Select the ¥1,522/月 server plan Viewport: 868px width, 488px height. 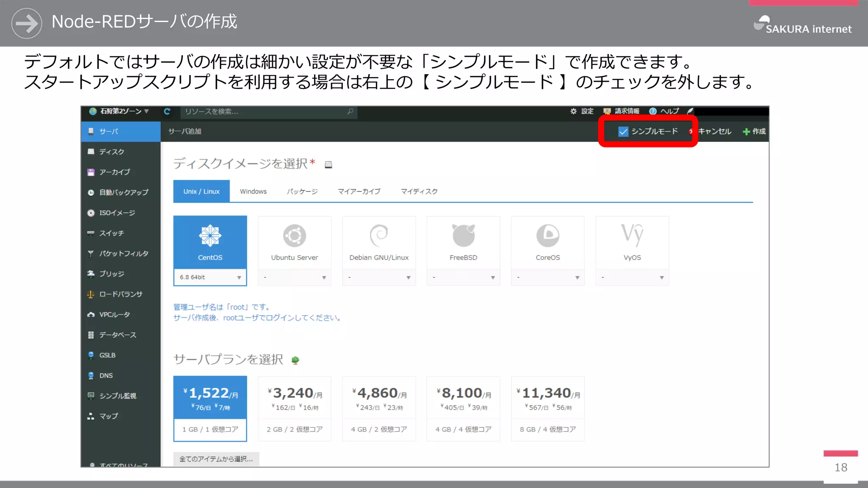click(x=210, y=409)
